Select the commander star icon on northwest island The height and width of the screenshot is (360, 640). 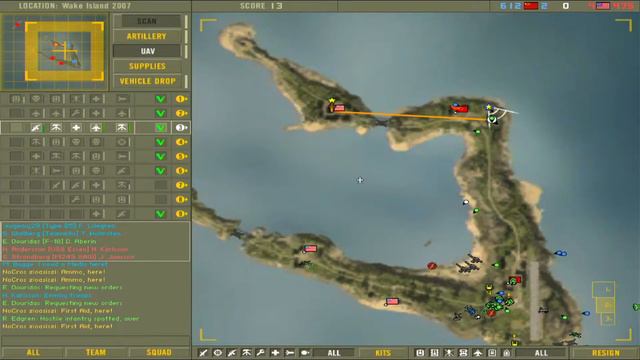(332, 100)
